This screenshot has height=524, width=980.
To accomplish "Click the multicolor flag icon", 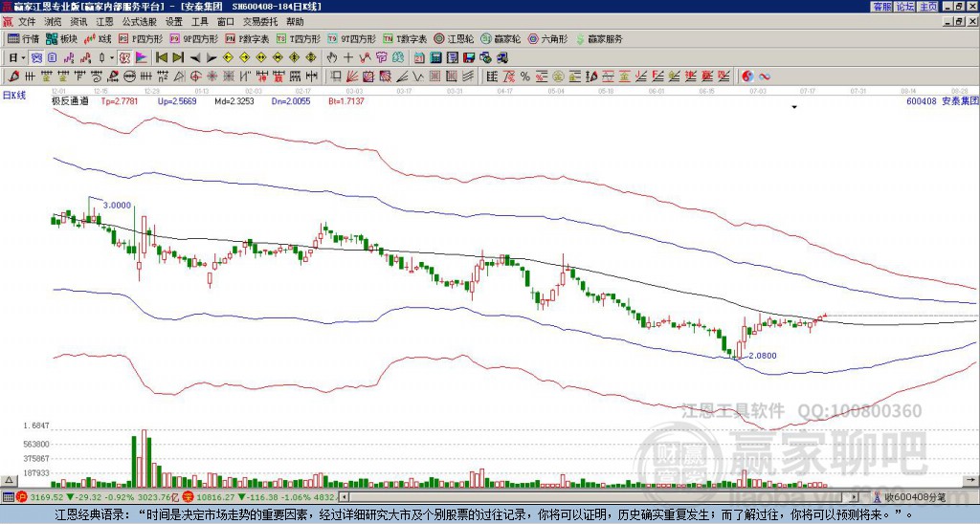I will (142, 58).
